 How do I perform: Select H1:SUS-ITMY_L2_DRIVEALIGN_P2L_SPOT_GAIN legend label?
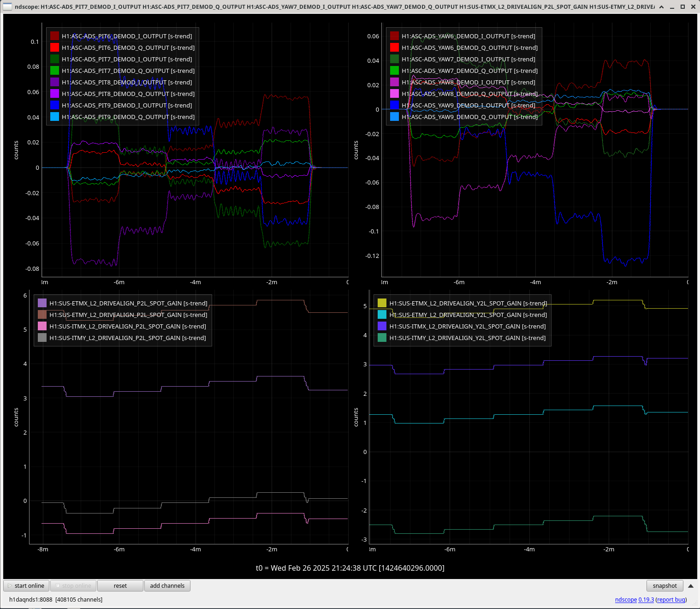click(128, 338)
